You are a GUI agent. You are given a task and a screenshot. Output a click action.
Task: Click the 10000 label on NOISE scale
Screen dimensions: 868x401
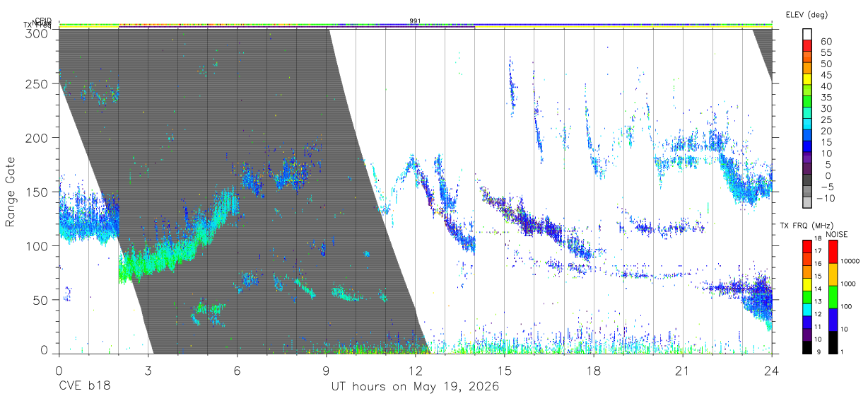click(852, 261)
